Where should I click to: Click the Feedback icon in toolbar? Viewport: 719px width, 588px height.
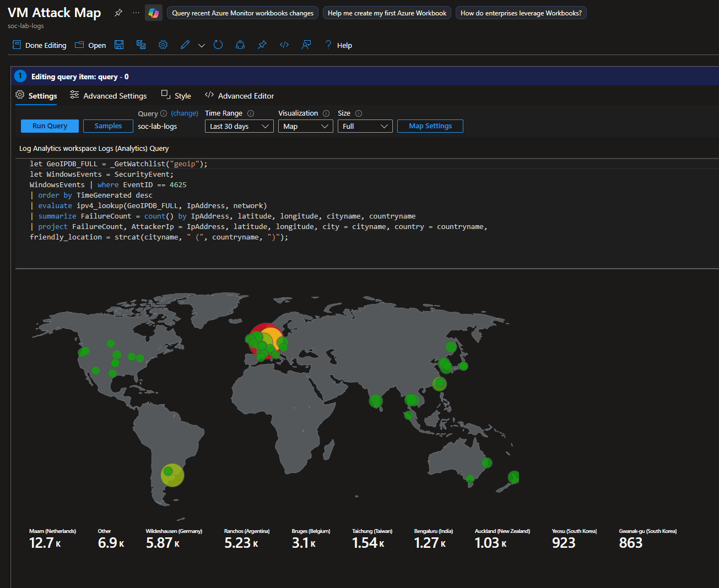tap(306, 45)
